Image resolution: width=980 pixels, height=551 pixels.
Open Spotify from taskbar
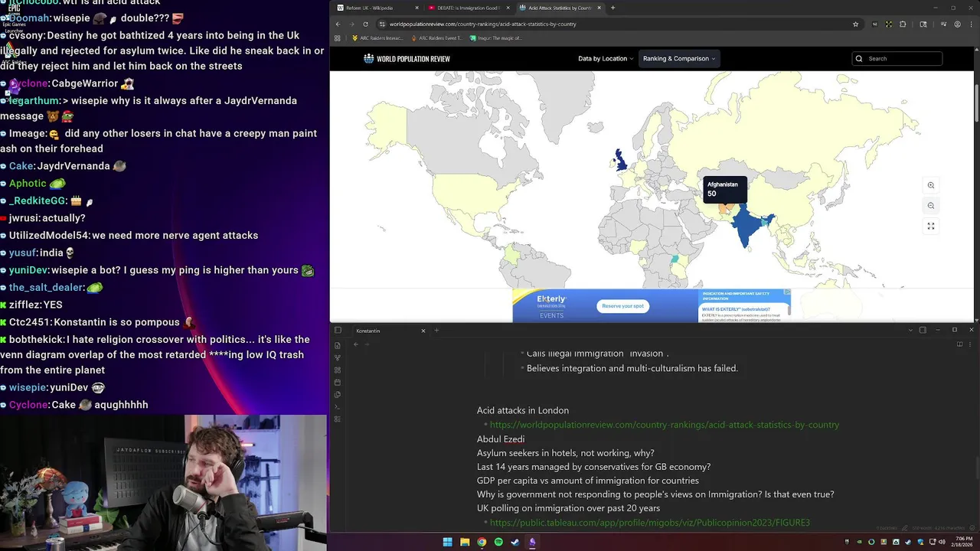(498, 542)
